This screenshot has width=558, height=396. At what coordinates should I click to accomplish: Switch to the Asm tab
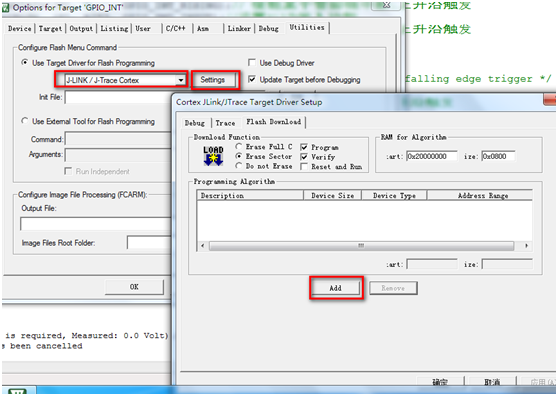point(203,28)
